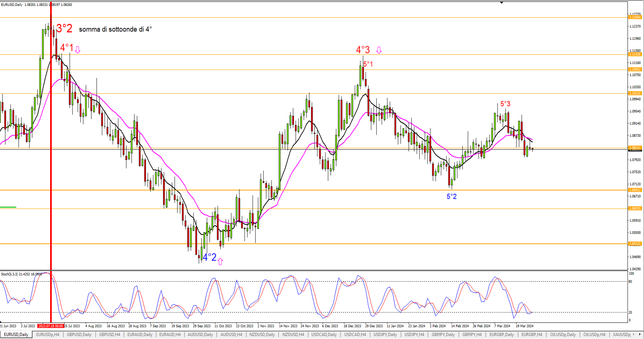Switch to the USDJPY,H4 tab
Viewport: 644px width, 339px height.
click(x=414, y=335)
